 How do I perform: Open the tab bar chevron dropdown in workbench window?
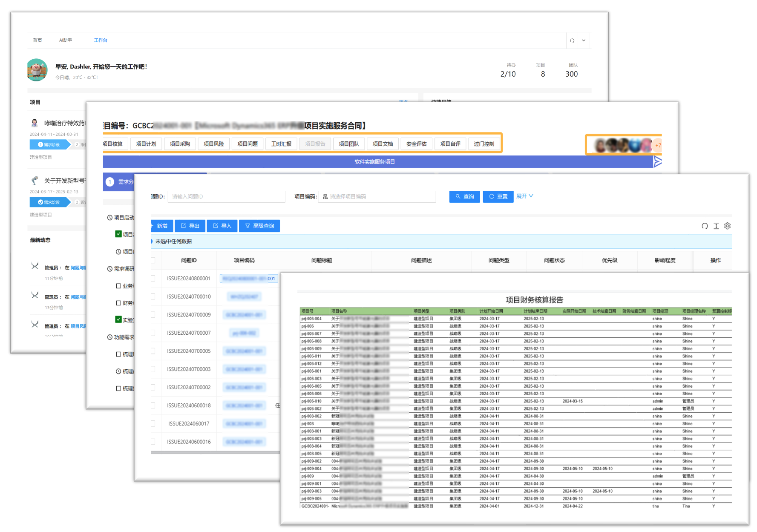tap(584, 40)
